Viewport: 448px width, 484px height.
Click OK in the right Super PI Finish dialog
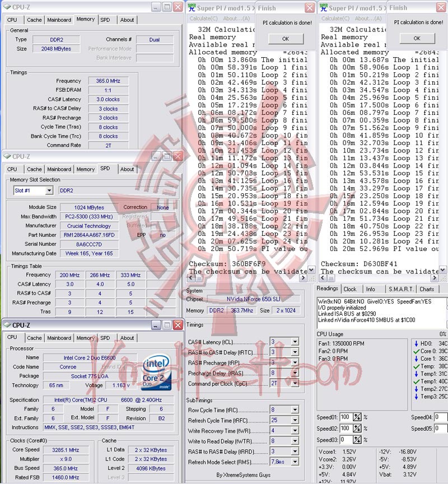417,39
